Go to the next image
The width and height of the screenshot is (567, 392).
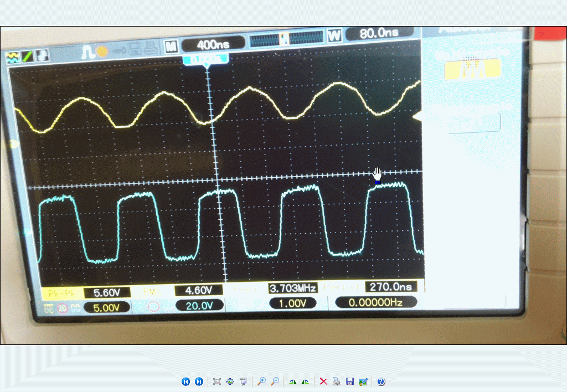pyautogui.click(x=199, y=381)
